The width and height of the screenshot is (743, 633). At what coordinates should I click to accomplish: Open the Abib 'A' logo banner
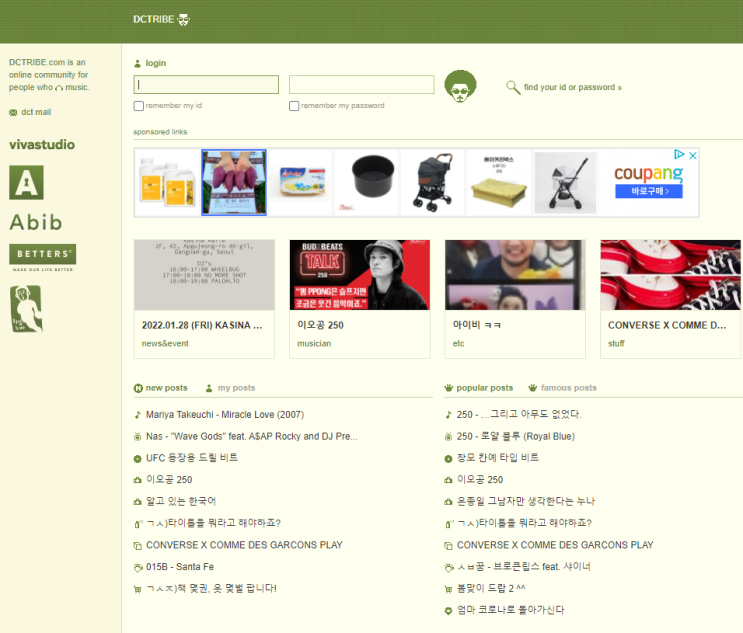click(x=27, y=182)
